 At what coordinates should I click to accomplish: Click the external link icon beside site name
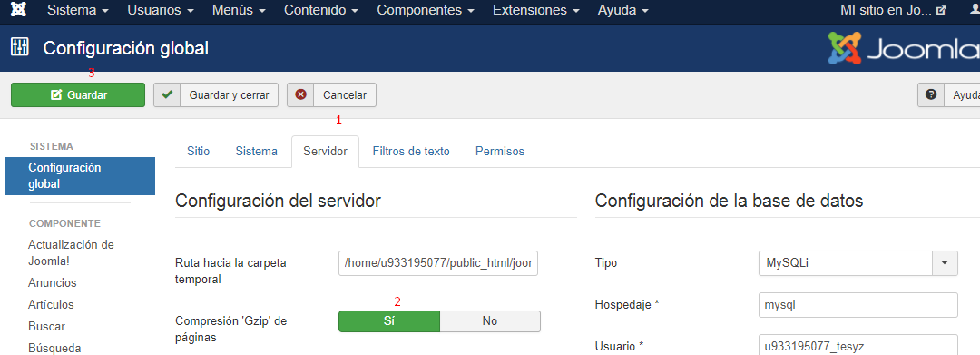[941, 11]
